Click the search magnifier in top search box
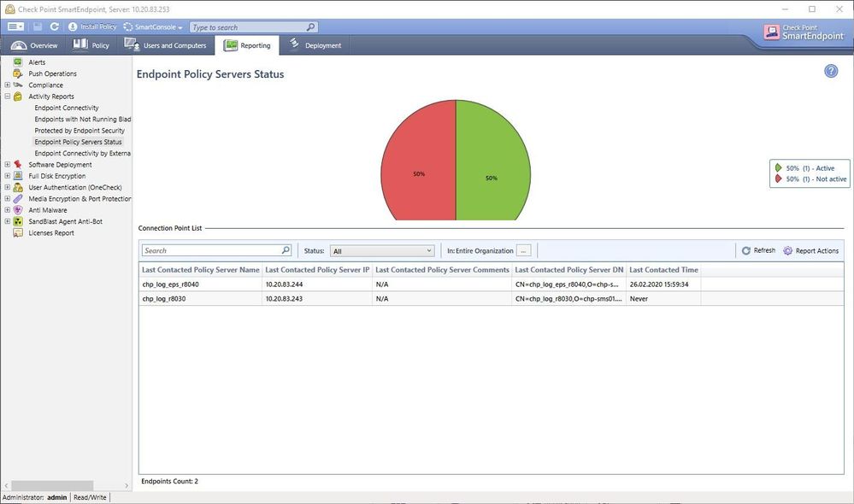 pos(310,27)
